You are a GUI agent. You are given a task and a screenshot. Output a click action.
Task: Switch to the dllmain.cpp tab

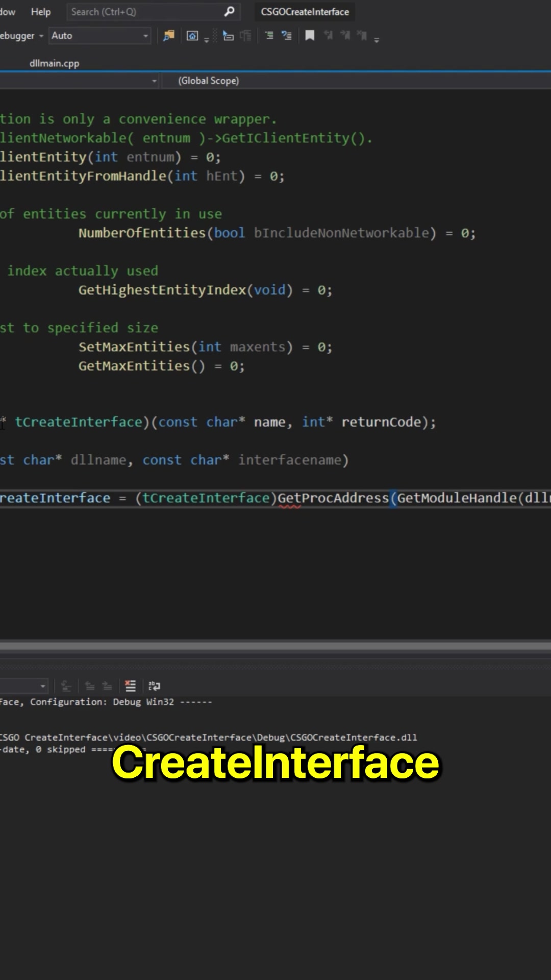54,63
